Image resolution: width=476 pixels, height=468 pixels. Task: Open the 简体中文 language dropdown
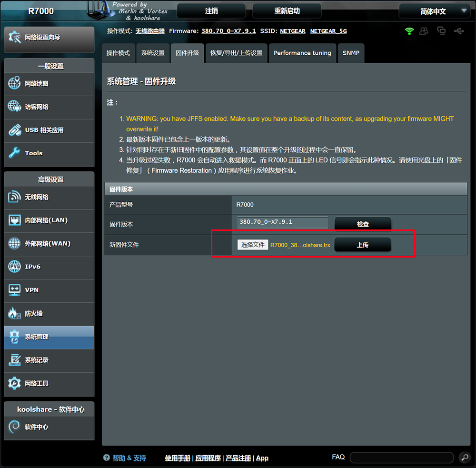tap(434, 10)
